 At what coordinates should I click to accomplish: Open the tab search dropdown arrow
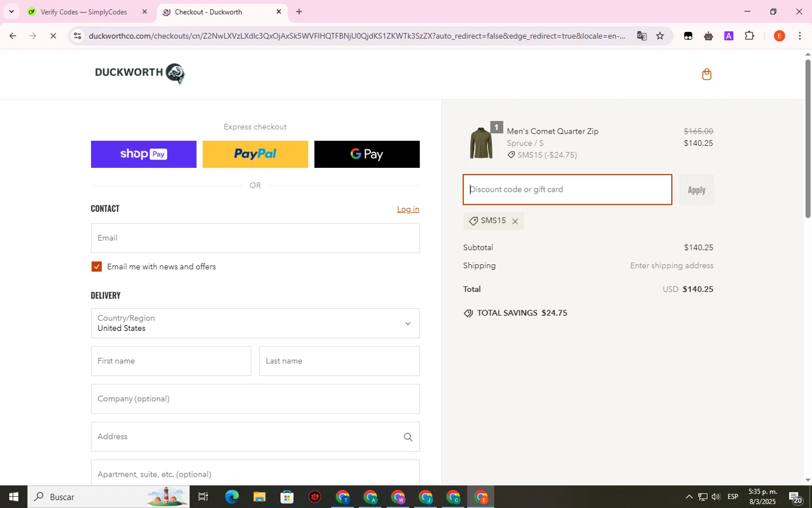[11, 11]
